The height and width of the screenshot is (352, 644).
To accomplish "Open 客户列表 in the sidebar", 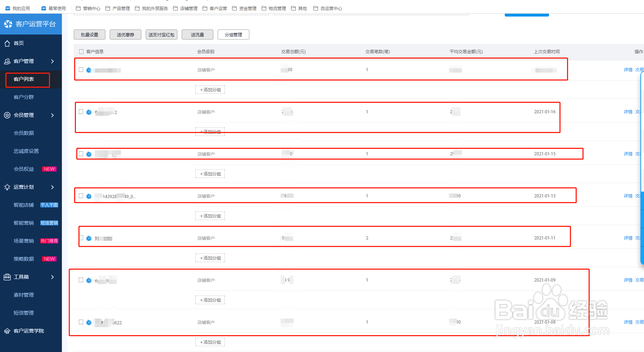I will (24, 79).
